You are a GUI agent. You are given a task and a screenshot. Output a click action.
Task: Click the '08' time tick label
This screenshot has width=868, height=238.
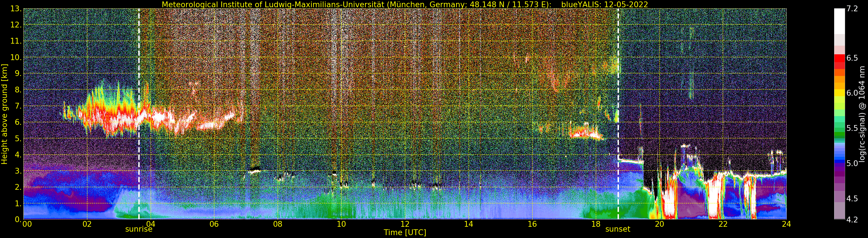pos(278,224)
